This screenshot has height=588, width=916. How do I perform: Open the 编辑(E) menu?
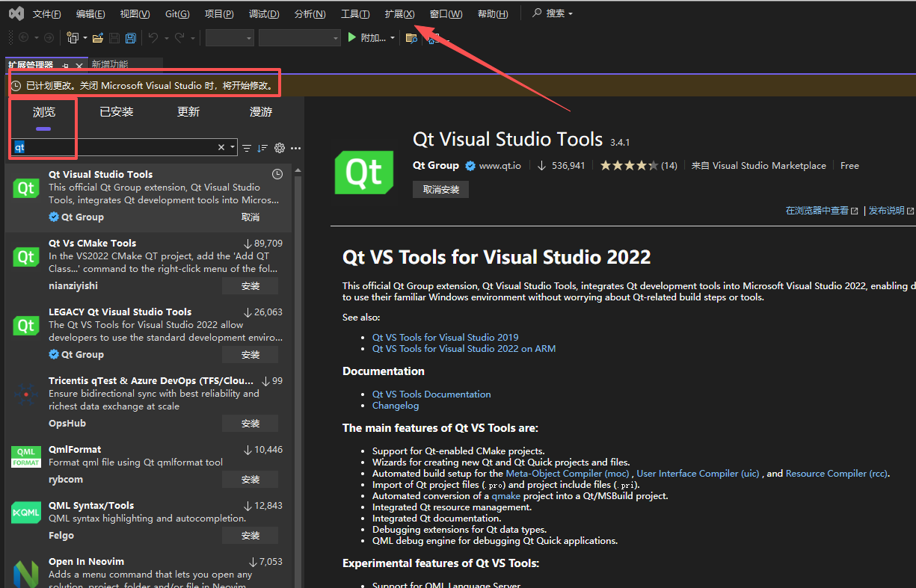pyautogui.click(x=90, y=14)
